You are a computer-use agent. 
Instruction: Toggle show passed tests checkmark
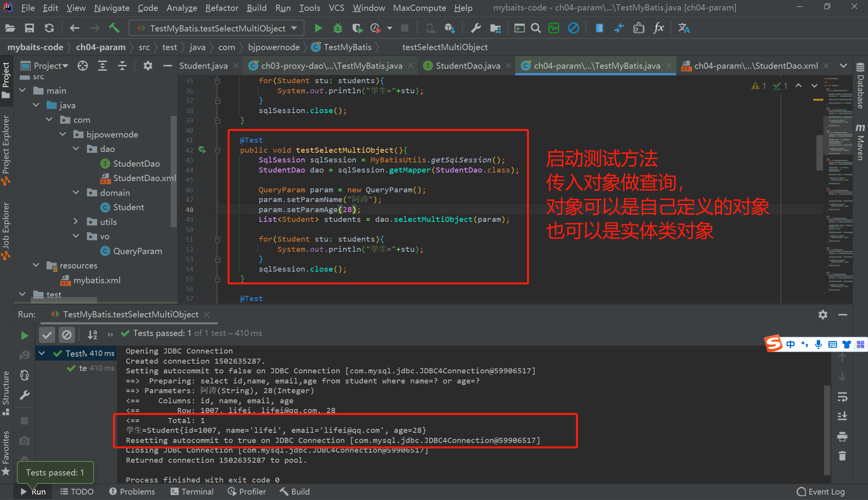click(x=47, y=334)
